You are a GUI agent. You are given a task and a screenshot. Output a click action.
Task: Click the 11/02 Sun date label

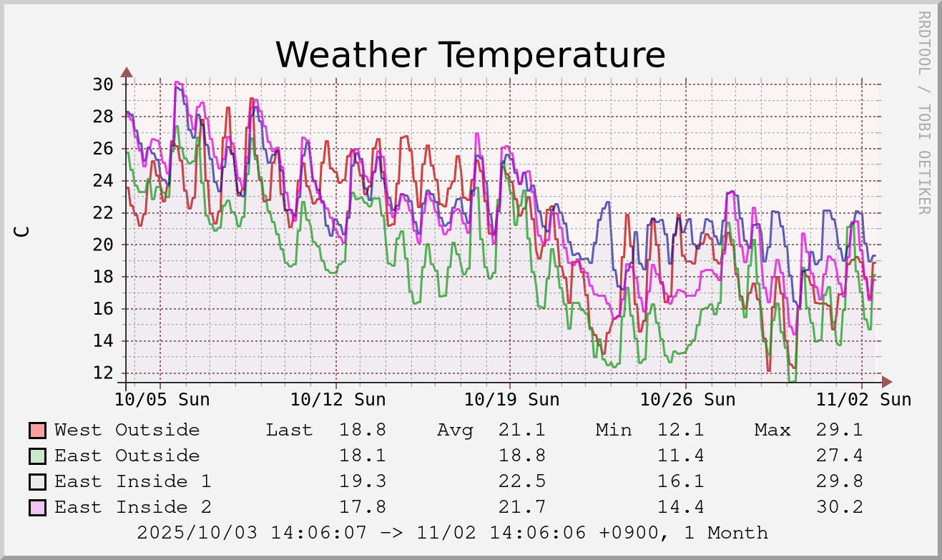pos(864,400)
